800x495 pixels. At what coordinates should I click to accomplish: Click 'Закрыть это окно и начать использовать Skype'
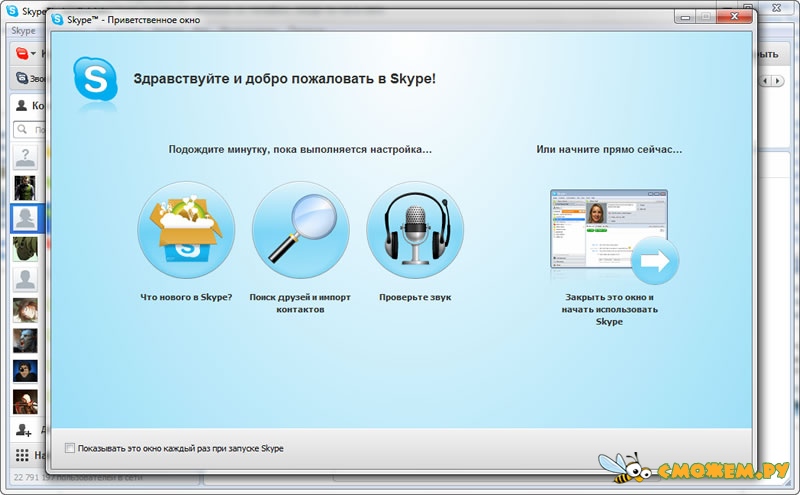609,309
